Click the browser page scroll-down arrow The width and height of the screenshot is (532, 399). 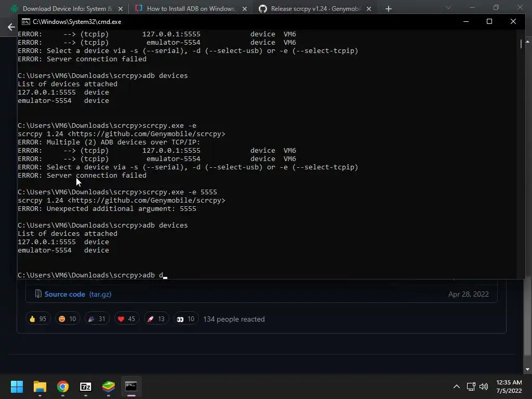pos(528,369)
